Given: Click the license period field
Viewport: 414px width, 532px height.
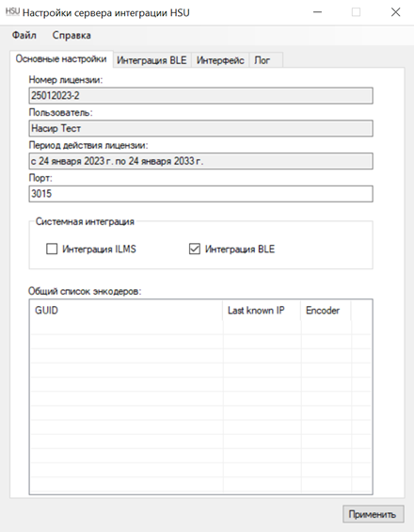Looking at the screenshot, I should click(201, 161).
